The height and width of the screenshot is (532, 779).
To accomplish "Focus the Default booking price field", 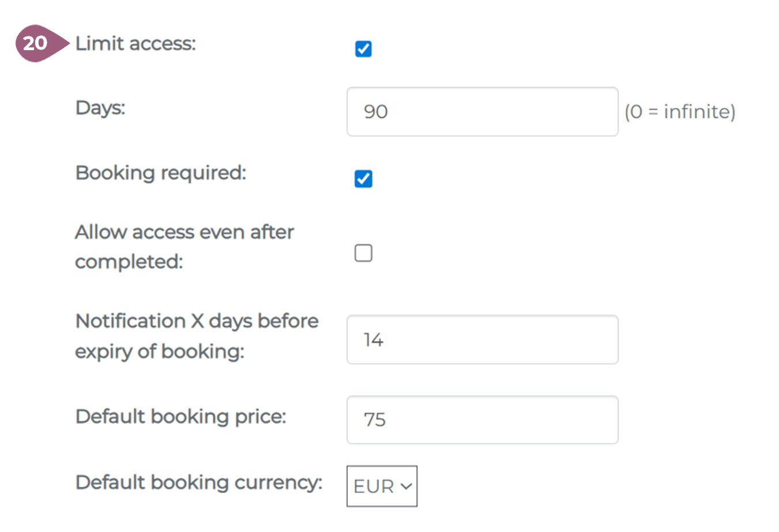I will (482, 420).
